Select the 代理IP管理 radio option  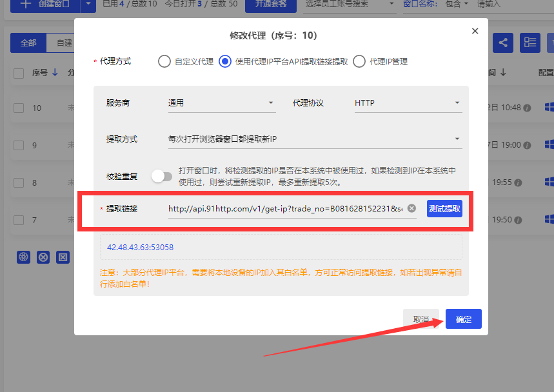[359, 62]
